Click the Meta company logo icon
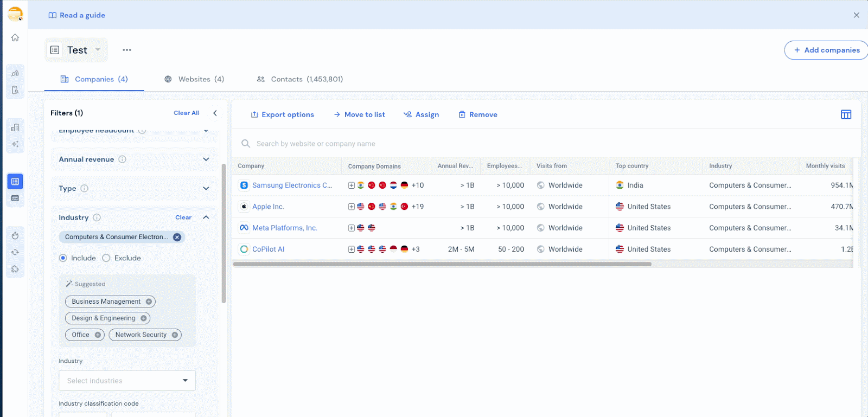Image resolution: width=868 pixels, height=417 pixels. pos(244,228)
